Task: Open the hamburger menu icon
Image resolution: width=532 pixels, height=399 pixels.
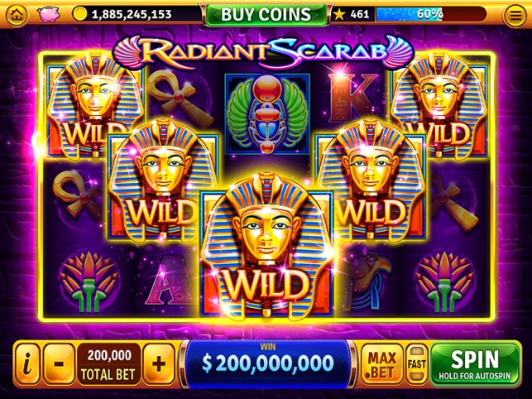Action: [515, 15]
